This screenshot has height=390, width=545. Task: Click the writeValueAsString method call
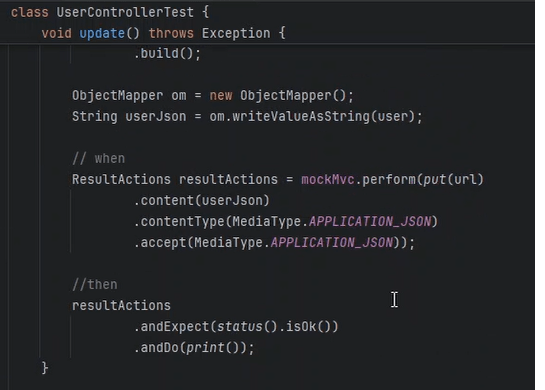pos(301,117)
